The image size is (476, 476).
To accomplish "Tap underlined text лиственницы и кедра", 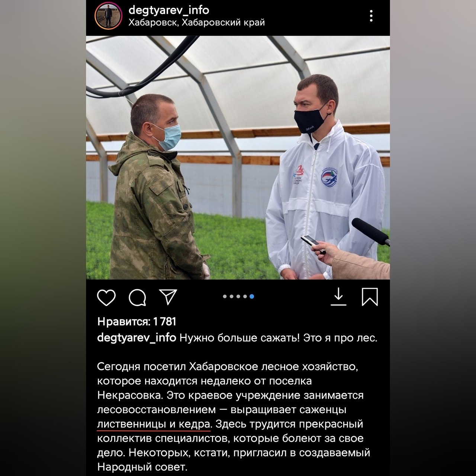I will point(154,424).
